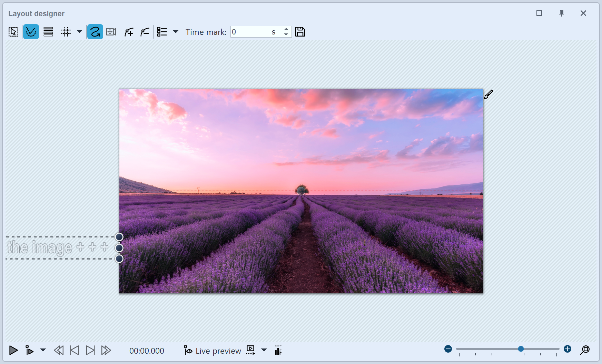
Task: Click the Time mark input field
Action: click(251, 32)
